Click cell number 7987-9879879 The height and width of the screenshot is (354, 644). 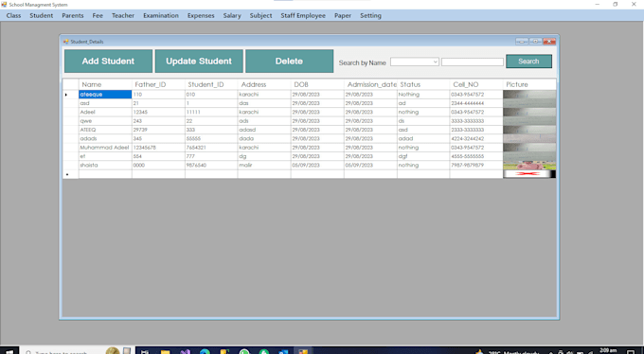click(x=476, y=165)
